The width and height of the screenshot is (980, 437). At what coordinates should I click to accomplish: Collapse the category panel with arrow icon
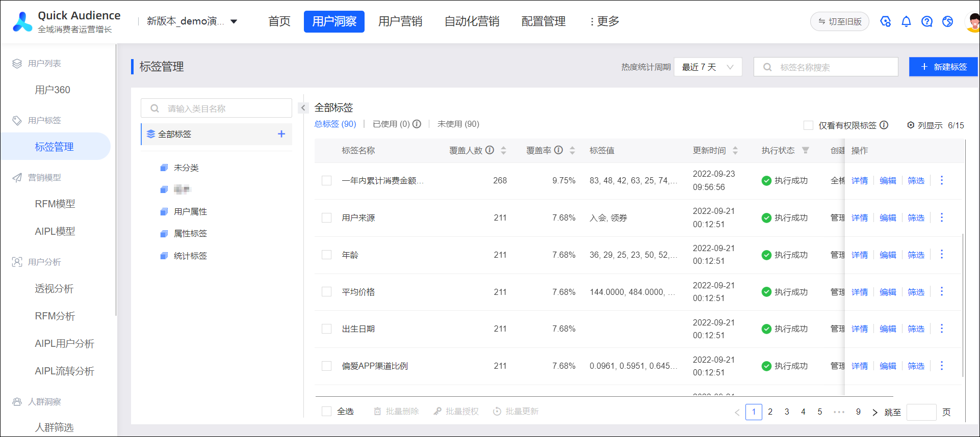point(303,108)
